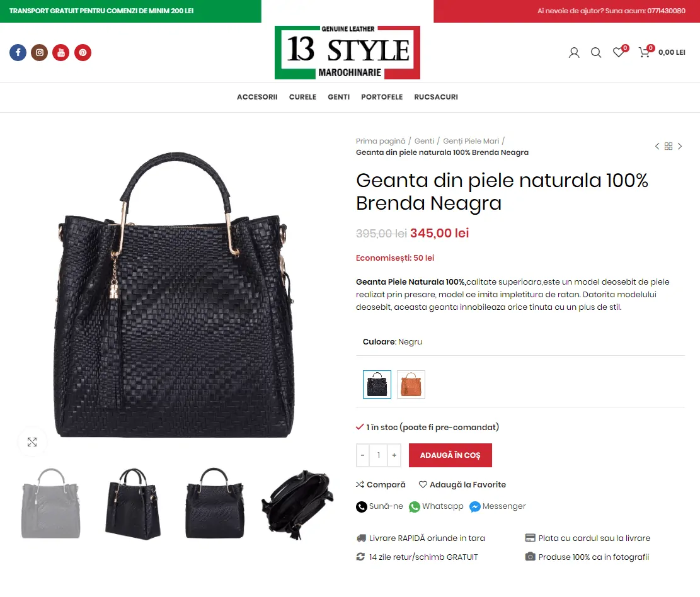Select the black bag color swatch
The width and height of the screenshot is (700, 597).
[377, 384]
